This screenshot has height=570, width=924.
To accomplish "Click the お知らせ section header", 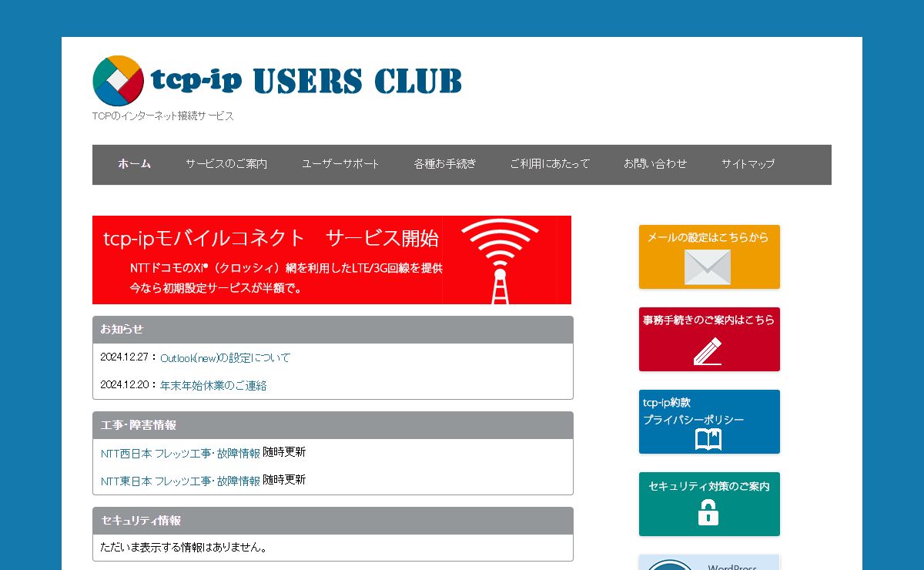I will [333, 330].
